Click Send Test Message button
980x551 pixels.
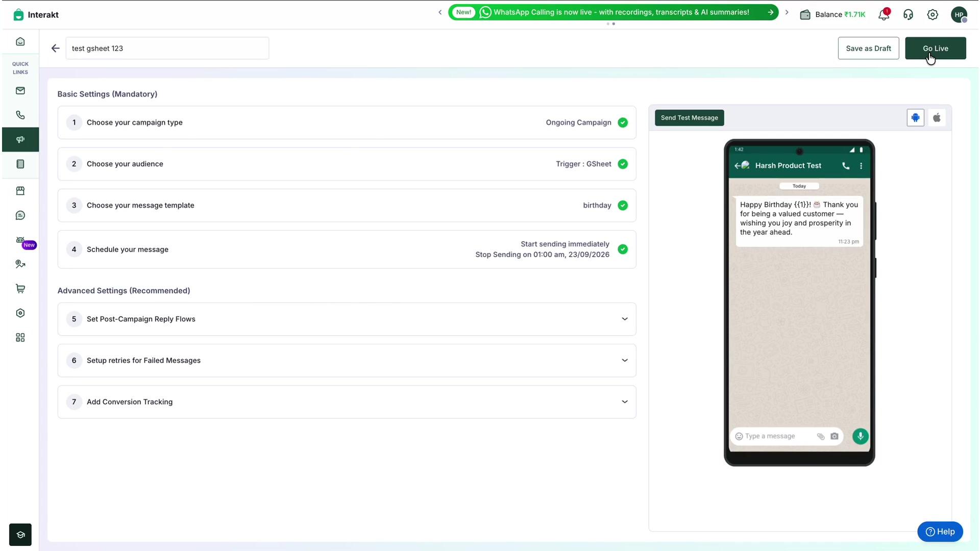point(689,118)
